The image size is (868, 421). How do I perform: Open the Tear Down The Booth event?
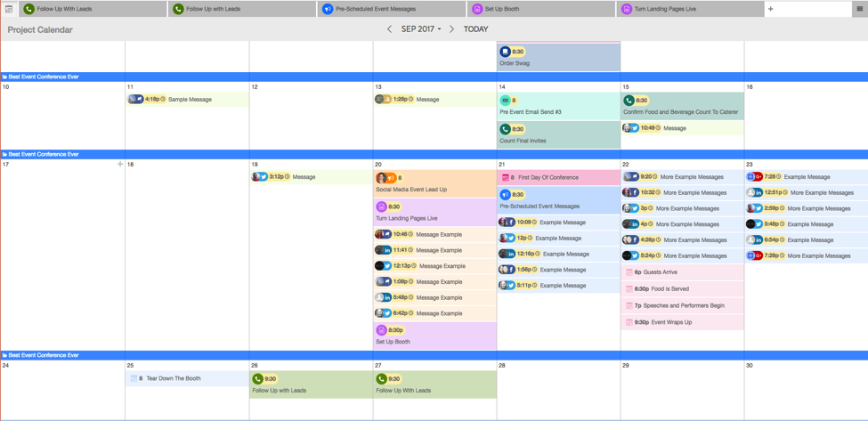click(173, 378)
